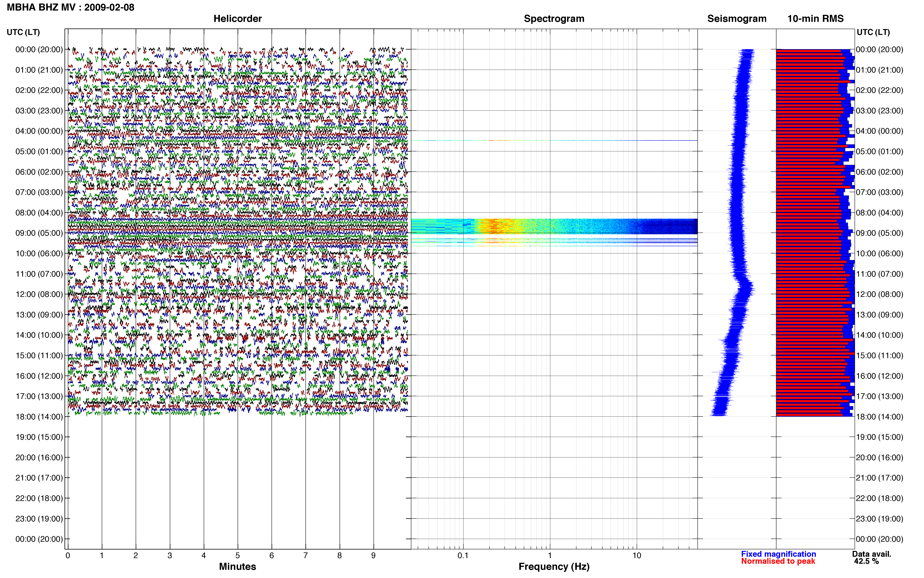The image size is (924, 578).
Task: Click the right 15:00 (11:00) time label
Action: pyautogui.click(x=879, y=355)
